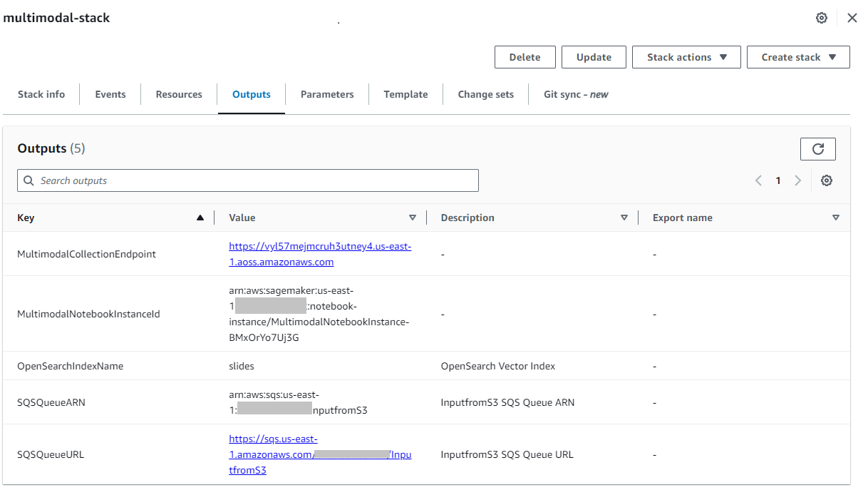Switch to the Resources tab
Screen dimensions: 868x490
(178, 93)
